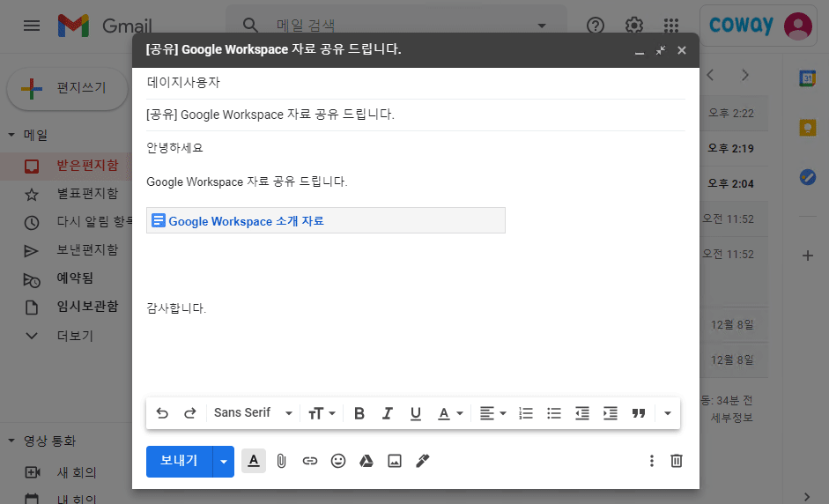Screen dimensions: 829x504
Task: Go to newer messages arrow
Action: pos(711,75)
